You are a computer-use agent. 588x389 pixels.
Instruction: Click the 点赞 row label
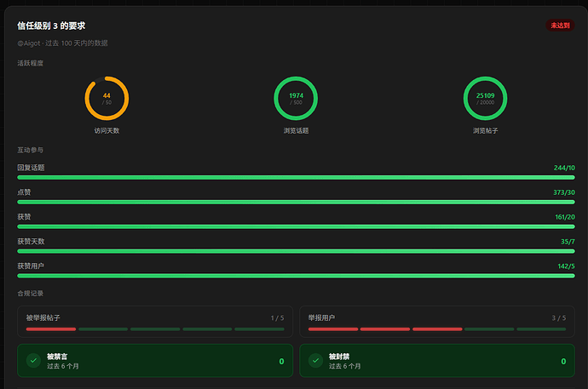(x=24, y=192)
